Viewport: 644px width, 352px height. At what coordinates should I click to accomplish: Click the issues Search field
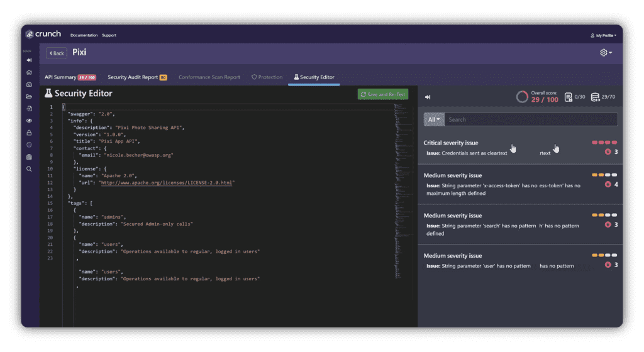[x=531, y=119]
